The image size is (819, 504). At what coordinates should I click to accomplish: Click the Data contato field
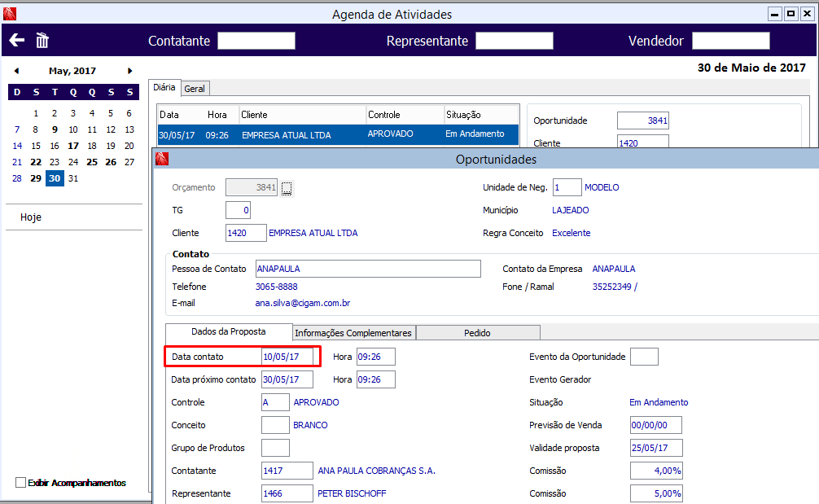(287, 357)
